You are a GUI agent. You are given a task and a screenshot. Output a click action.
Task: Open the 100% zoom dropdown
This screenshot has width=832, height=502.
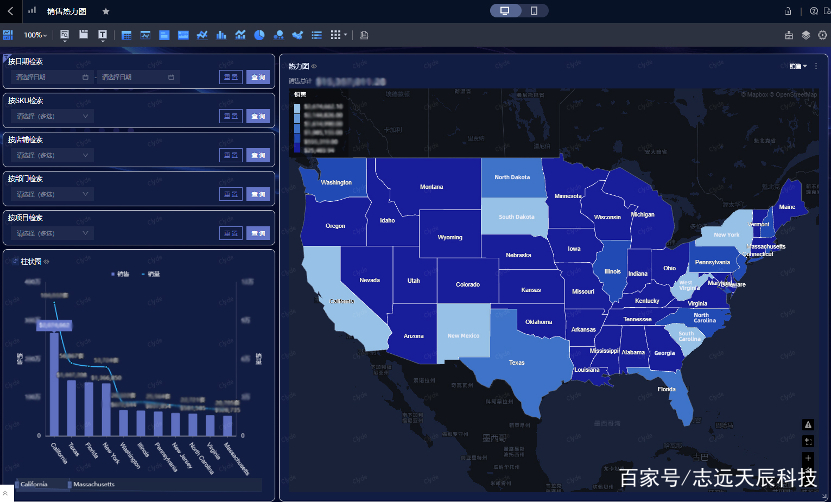tap(35, 35)
